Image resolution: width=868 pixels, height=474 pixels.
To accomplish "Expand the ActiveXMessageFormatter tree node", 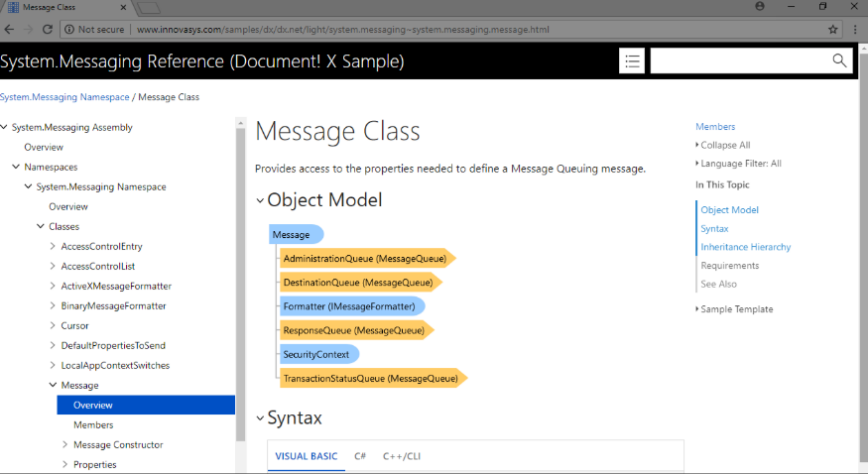I will tap(53, 286).
